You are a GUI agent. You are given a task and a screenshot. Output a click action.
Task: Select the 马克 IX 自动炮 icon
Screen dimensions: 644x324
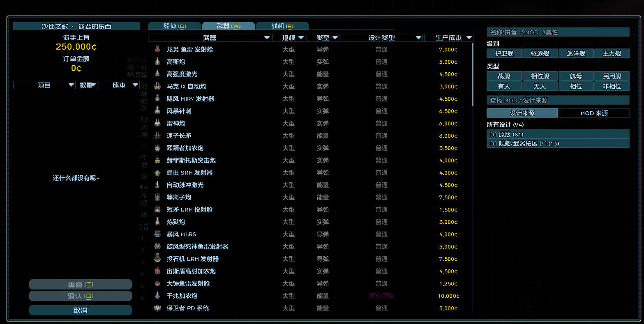[157, 86]
